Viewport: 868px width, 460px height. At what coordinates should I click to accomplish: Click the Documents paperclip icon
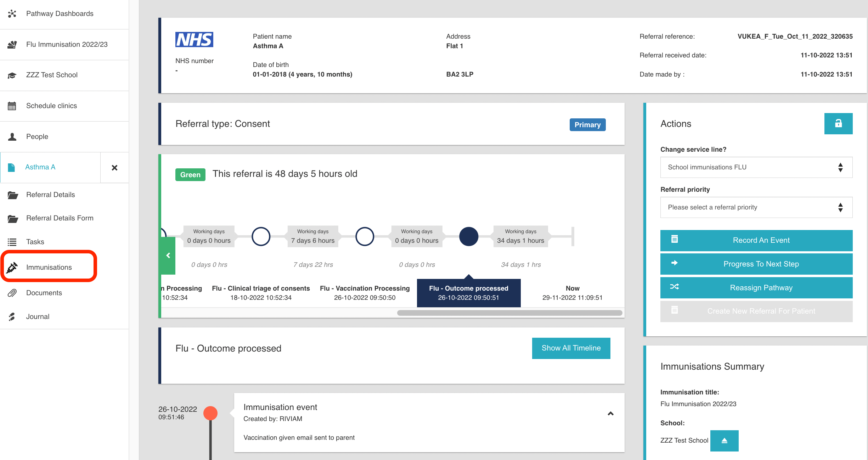tap(12, 293)
